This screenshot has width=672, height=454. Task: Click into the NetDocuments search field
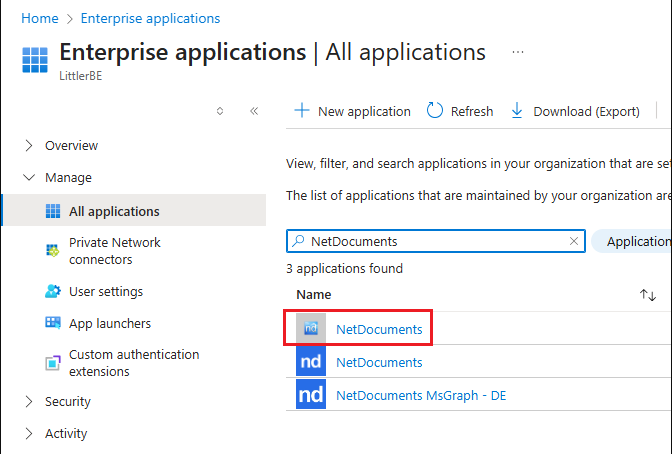[436, 241]
